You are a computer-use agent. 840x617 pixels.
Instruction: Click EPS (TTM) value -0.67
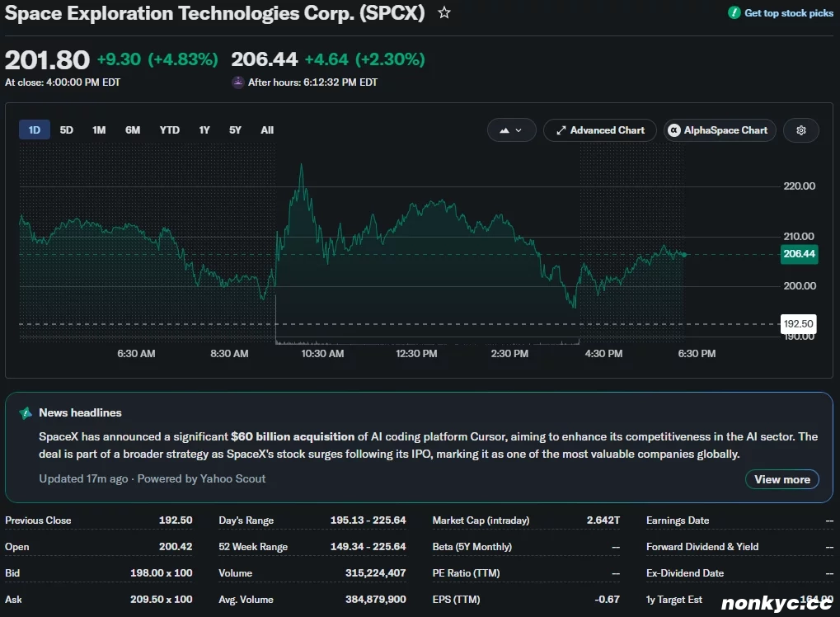(607, 600)
